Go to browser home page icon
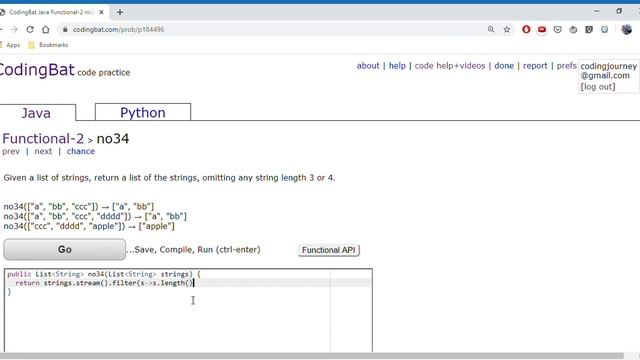640x360 pixels. click(x=46, y=29)
